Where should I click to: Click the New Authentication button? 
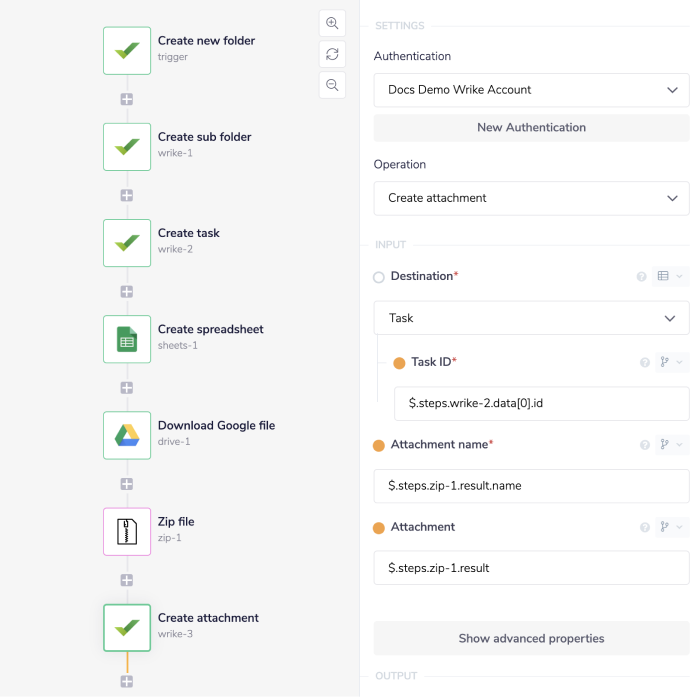pyautogui.click(x=531, y=128)
